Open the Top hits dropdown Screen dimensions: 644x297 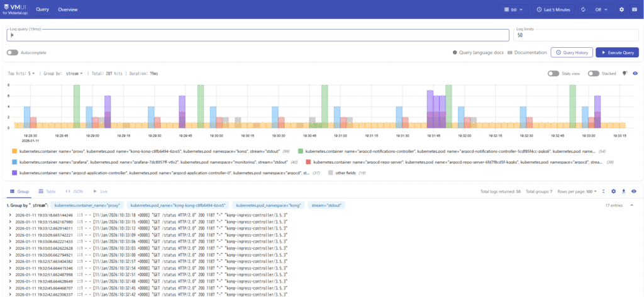pos(21,74)
